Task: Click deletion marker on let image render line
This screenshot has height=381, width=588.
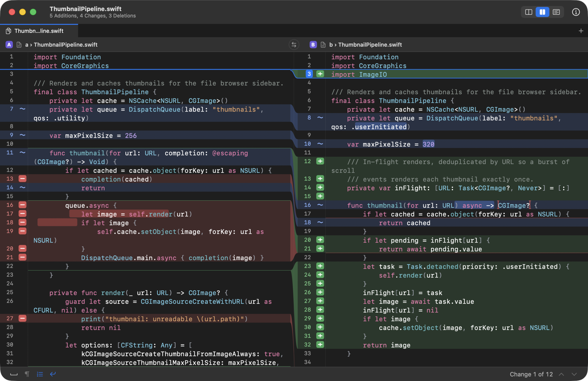Action: coord(22,213)
